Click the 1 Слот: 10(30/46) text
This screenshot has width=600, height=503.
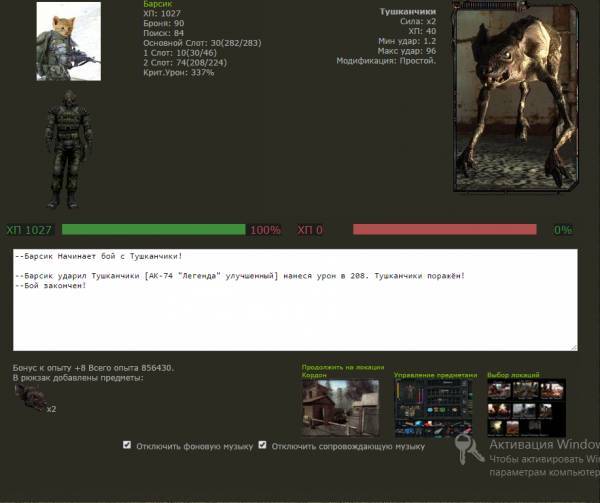(180, 53)
